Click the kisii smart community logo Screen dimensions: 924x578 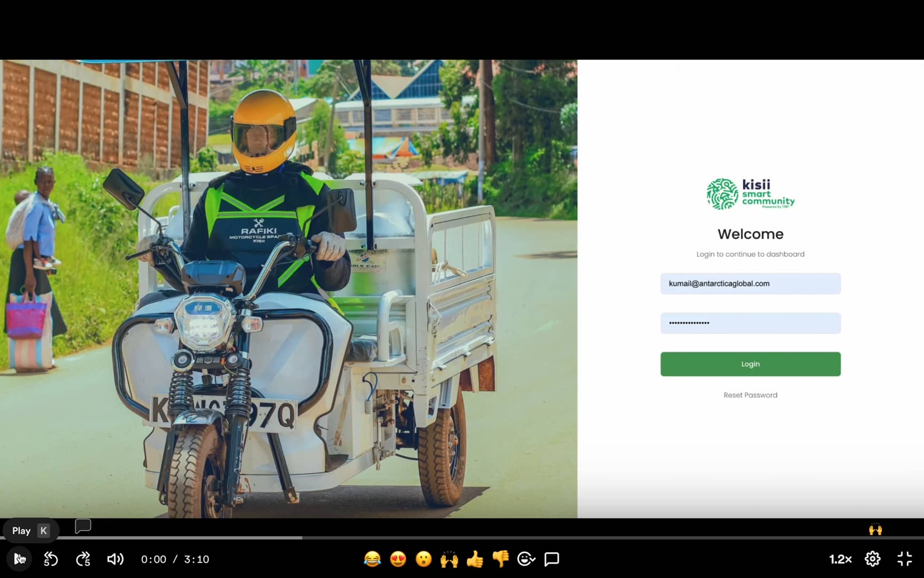pyautogui.click(x=750, y=194)
